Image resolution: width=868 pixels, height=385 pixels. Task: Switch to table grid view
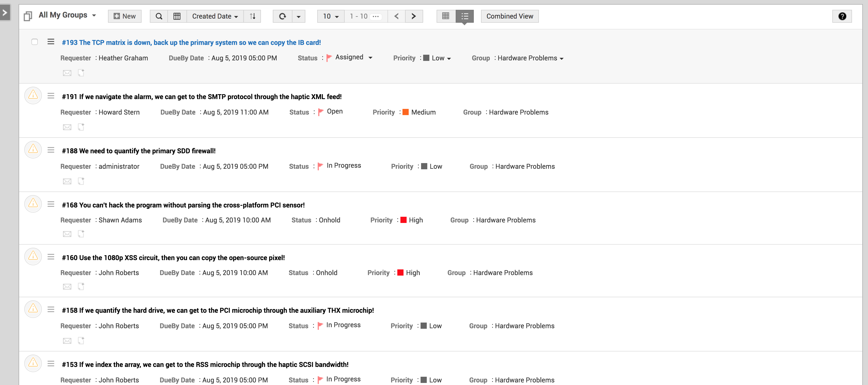point(445,16)
